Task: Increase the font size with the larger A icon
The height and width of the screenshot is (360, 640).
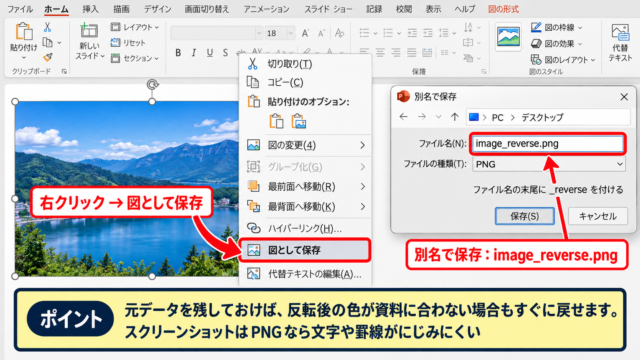Action: (x=305, y=33)
